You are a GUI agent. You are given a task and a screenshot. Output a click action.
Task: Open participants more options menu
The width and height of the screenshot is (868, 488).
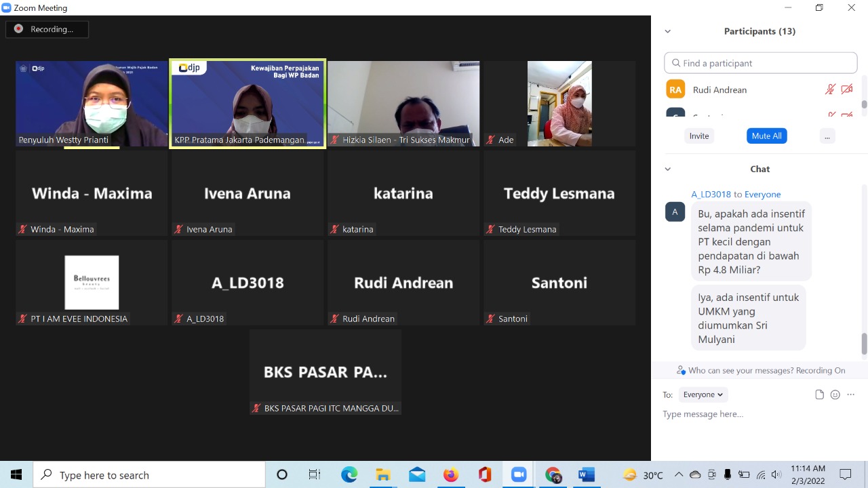(x=827, y=136)
